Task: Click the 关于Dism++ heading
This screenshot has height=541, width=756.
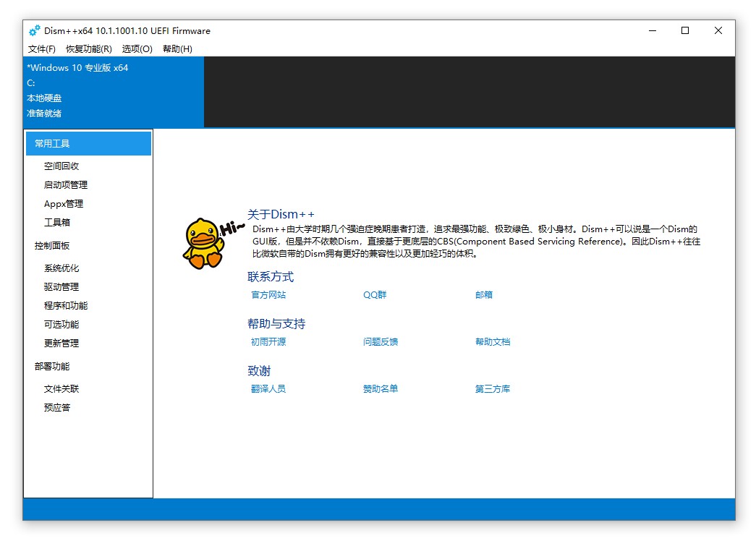Action: coord(281,214)
